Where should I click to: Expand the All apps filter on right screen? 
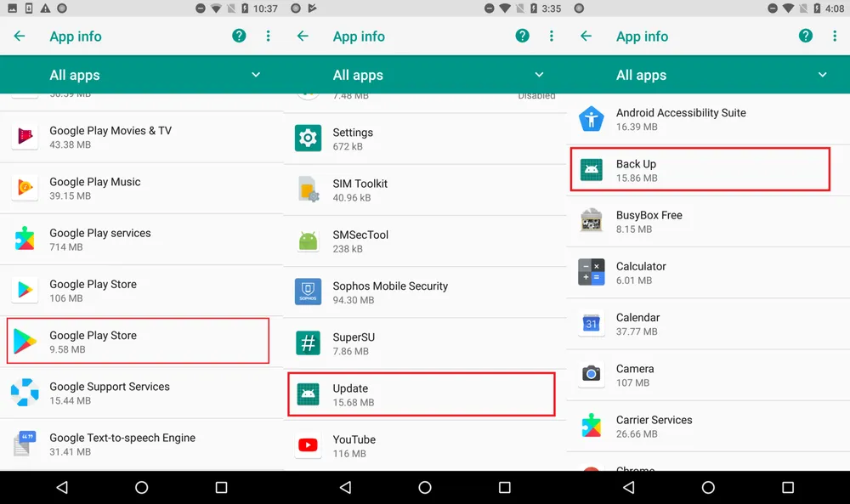pyautogui.click(x=822, y=75)
